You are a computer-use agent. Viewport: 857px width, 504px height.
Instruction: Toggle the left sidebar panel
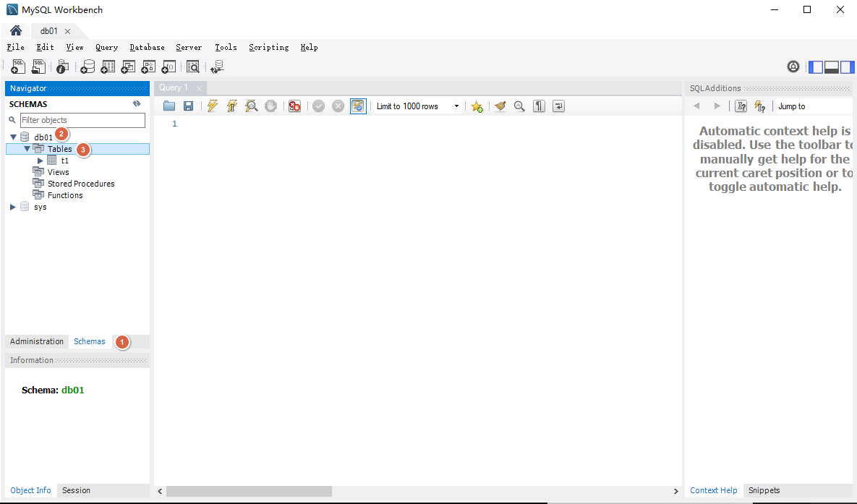(x=816, y=67)
